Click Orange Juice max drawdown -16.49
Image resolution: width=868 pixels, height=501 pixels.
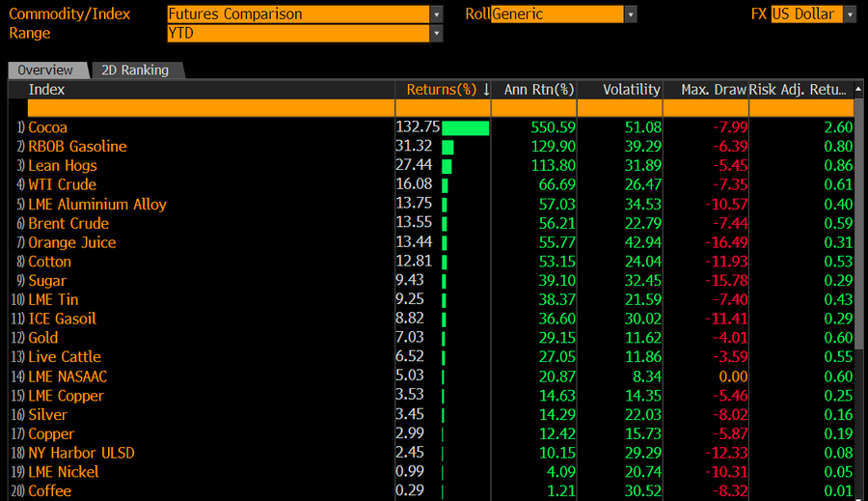(725, 242)
